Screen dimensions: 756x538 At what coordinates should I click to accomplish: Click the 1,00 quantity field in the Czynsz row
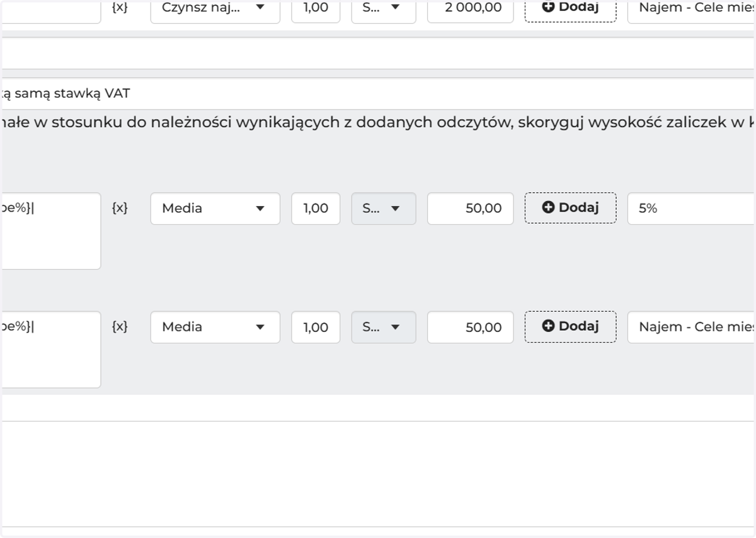pos(316,11)
